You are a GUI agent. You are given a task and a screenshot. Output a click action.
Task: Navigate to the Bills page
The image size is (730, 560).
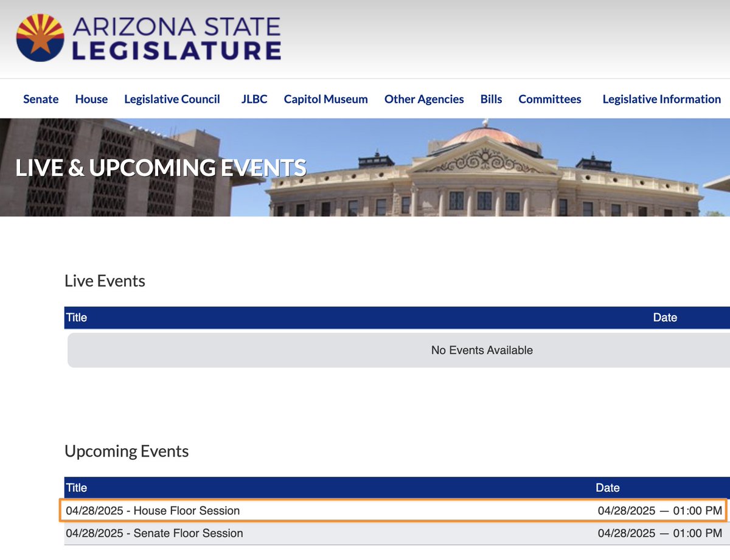click(x=491, y=99)
